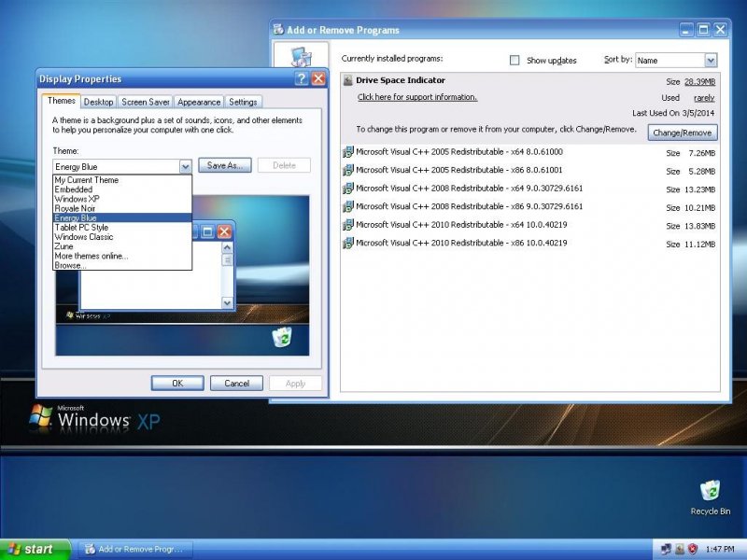Viewport: 747px width, 560px height.
Task: Click the 7.26MB size value
Action: coord(702,153)
